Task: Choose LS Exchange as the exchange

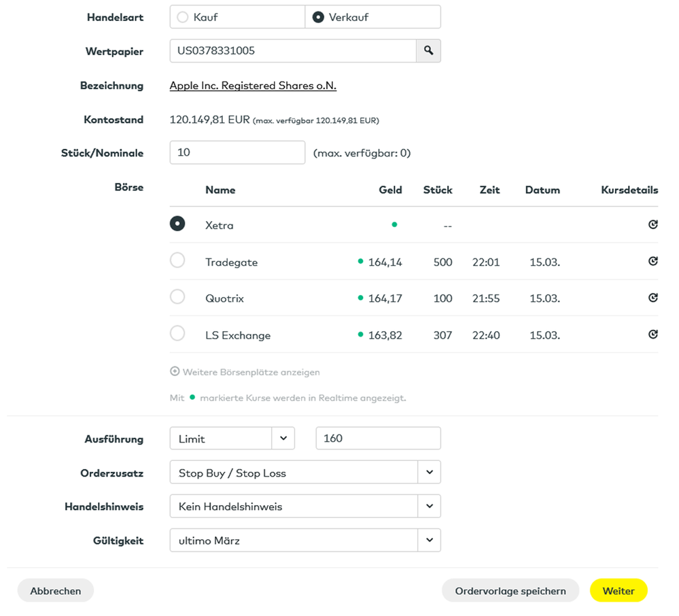Action: click(x=177, y=334)
